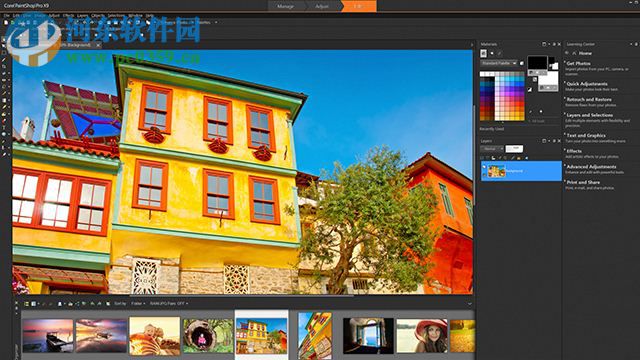Open the Selections menu
The height and width of the screenshot is (360, 640).
click(x=116, y=16)
